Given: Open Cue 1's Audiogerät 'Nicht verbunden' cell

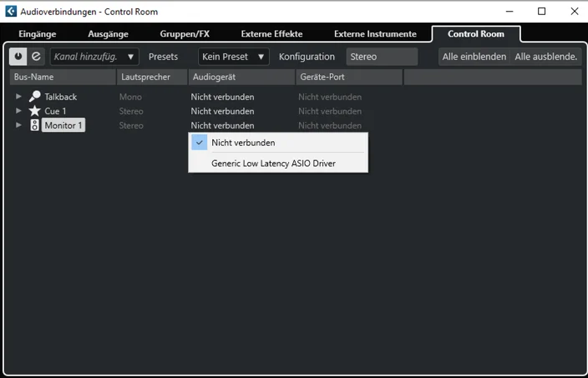Looking at the screenshot, I should click(222, 111).
